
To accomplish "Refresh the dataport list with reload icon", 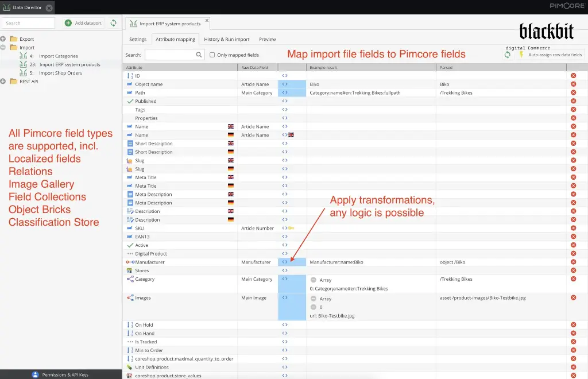I will [113, 23].
